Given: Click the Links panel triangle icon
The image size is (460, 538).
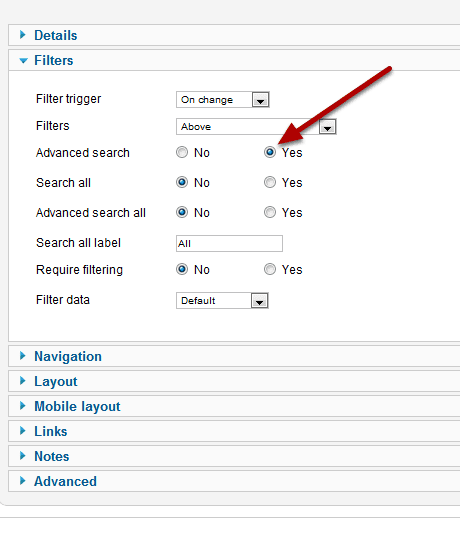Looking at the screenshot, I should (23, 431).
